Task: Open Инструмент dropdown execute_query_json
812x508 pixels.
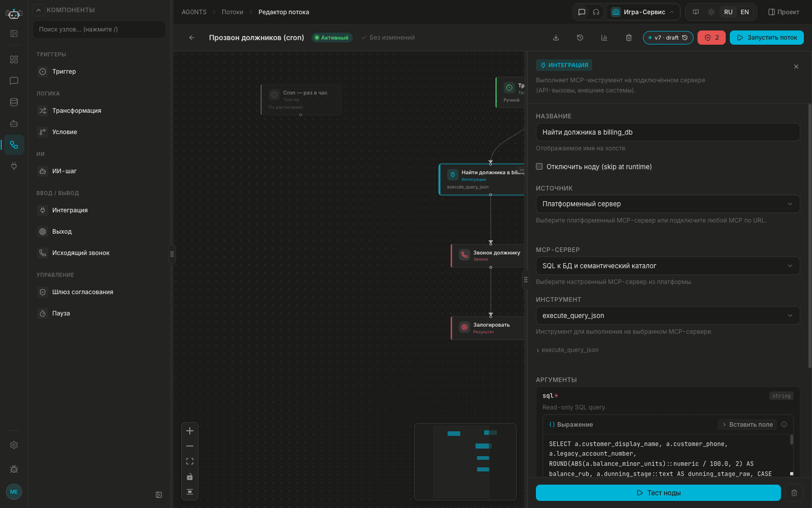Action: coord(668,315)
